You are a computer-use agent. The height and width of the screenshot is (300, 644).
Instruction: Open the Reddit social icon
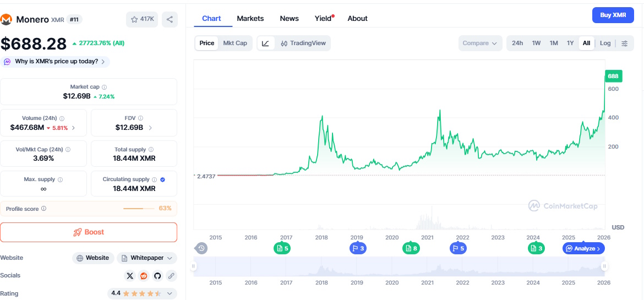(144, 276)
